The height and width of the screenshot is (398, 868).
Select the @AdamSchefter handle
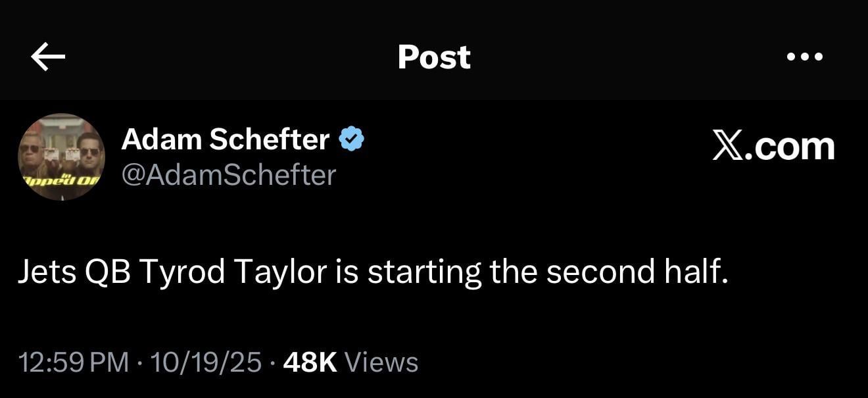[229, 176]
